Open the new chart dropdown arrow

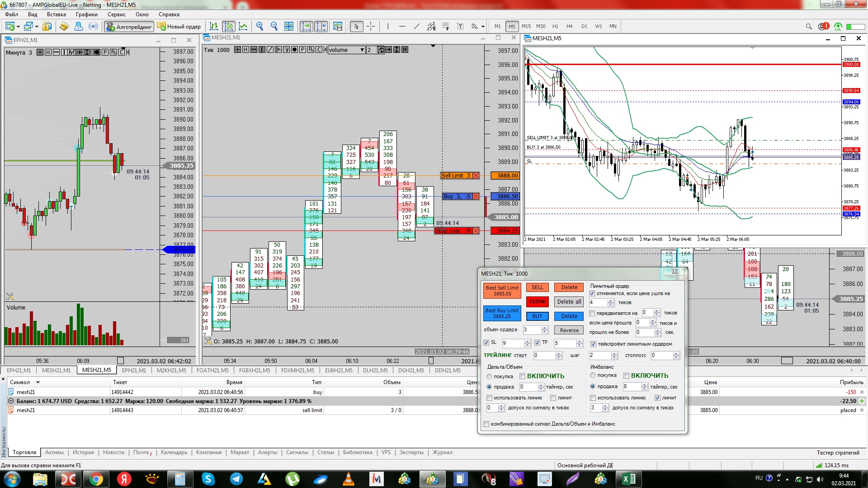(18, 27)
